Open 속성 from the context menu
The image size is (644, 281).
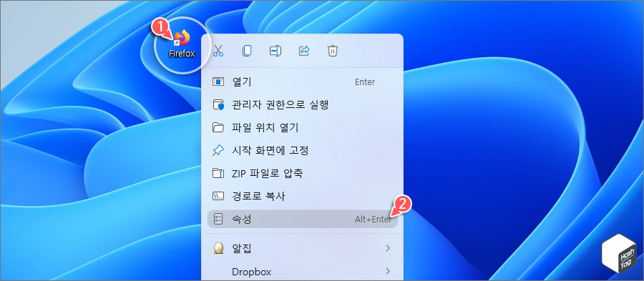tap(302, 219)
